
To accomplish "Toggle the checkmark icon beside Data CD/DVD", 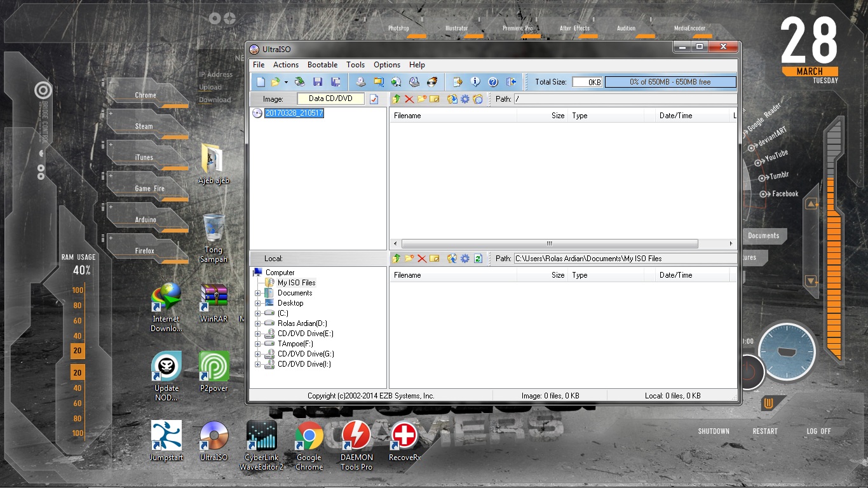I will 374,99.
